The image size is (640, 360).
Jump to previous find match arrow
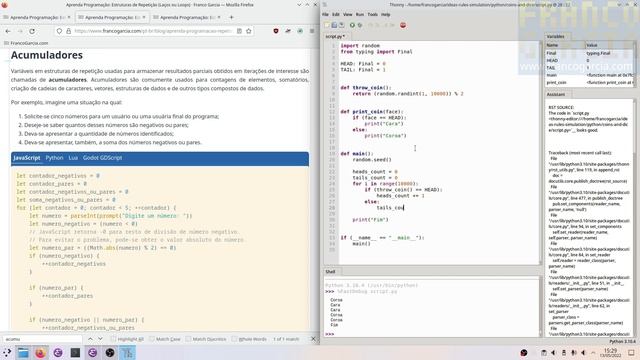coord(90,339)
